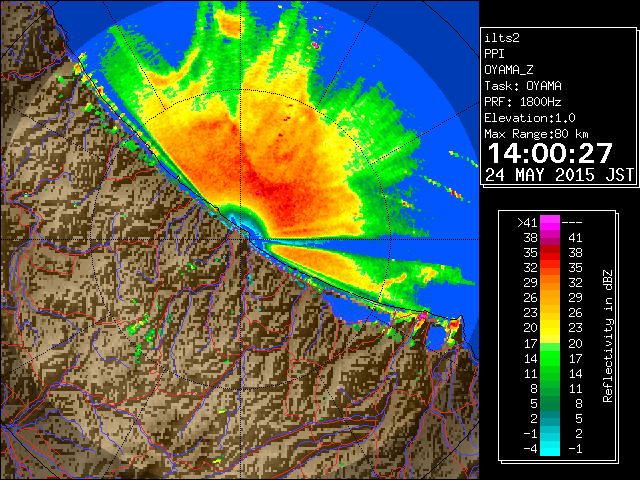The image size is (640, 480).
Task: Click the "PRF: 1800Hz" value
Action: [x=523, y=102]
